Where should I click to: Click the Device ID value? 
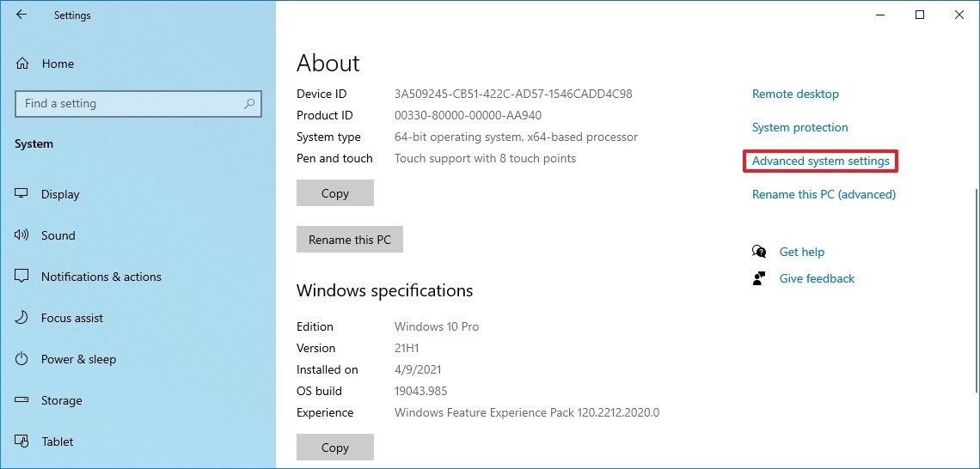click(513, 94)
